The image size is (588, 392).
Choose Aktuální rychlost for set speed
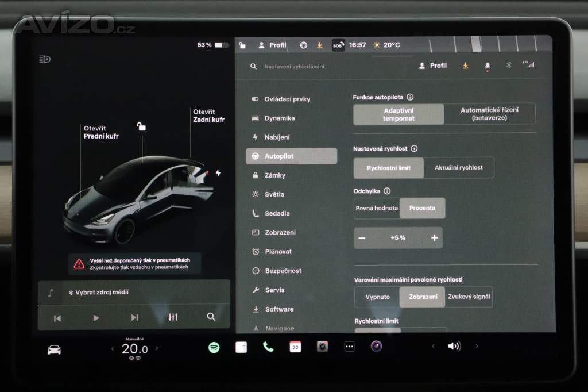click(x=458, y=168)
